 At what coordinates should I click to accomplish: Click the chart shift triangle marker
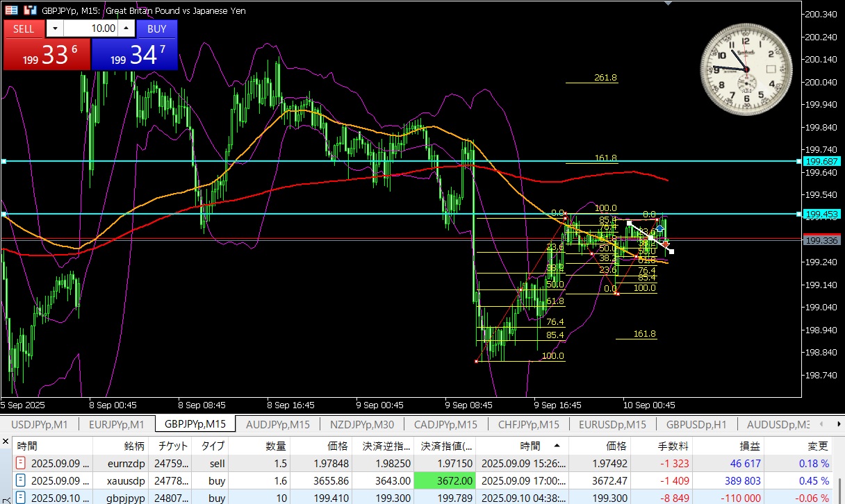click(667, 3)
